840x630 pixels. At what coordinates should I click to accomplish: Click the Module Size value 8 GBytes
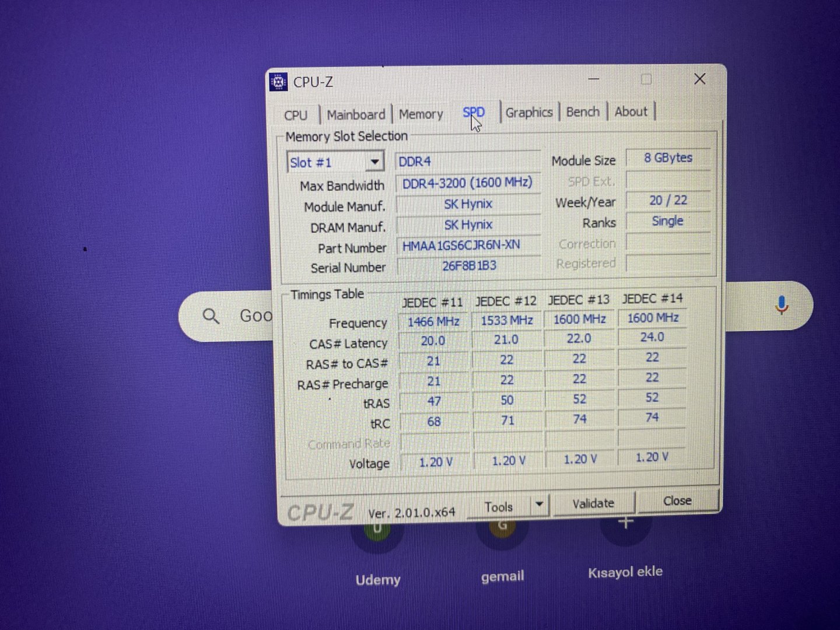[668, 157]
